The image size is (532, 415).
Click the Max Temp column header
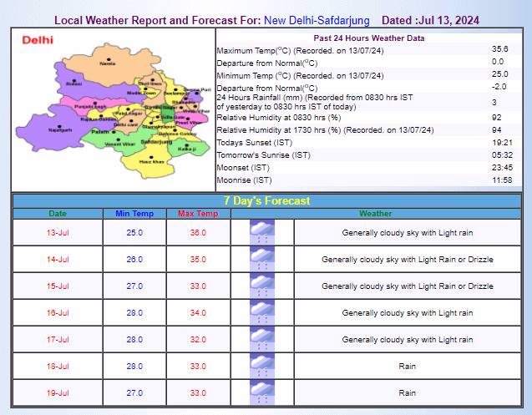coord(197,214)
